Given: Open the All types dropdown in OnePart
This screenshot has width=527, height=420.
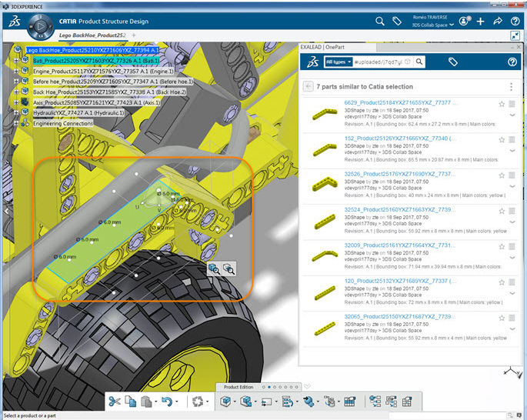Looking at the screenshot, I should [339, 62].
